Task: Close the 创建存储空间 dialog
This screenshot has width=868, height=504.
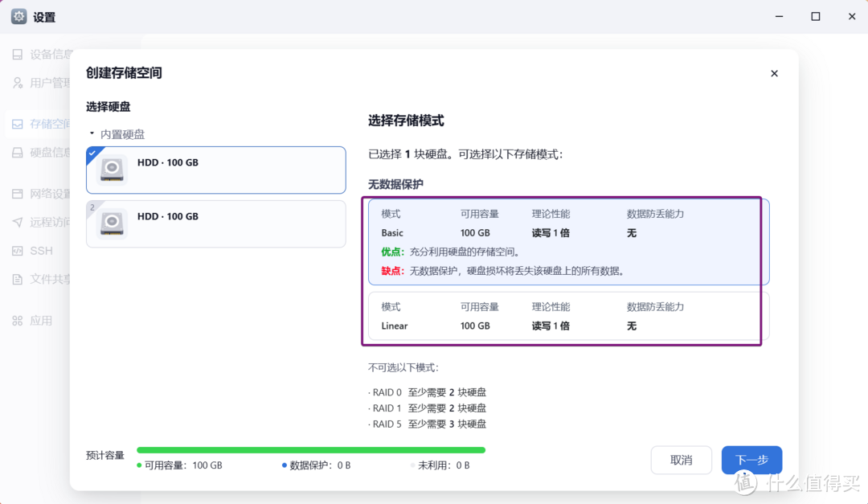Action: (x=774, y=73)
